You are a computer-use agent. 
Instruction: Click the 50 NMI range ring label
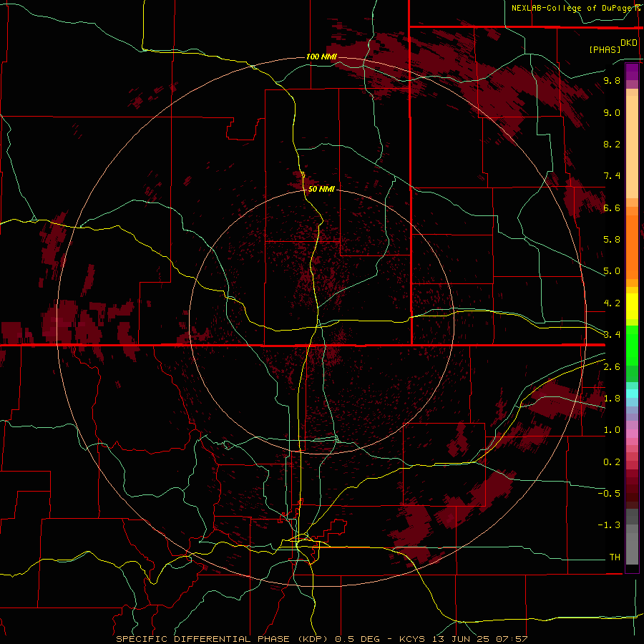pos(321,189)
